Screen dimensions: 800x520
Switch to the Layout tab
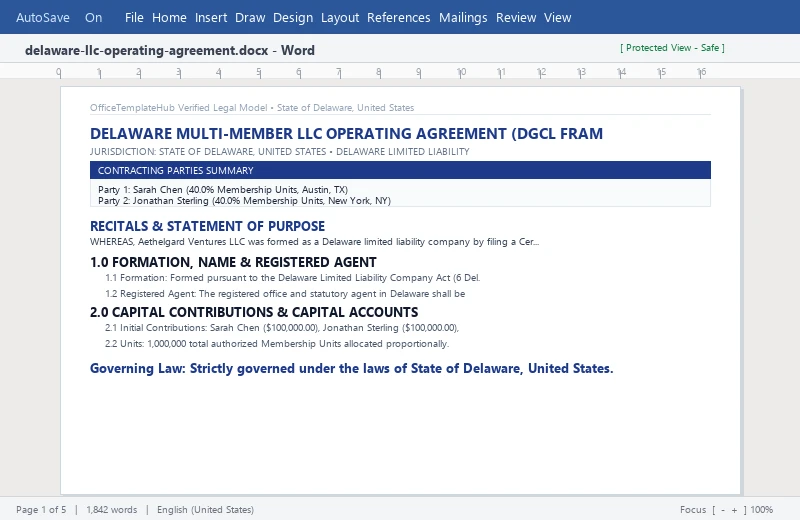pos(340,17)
